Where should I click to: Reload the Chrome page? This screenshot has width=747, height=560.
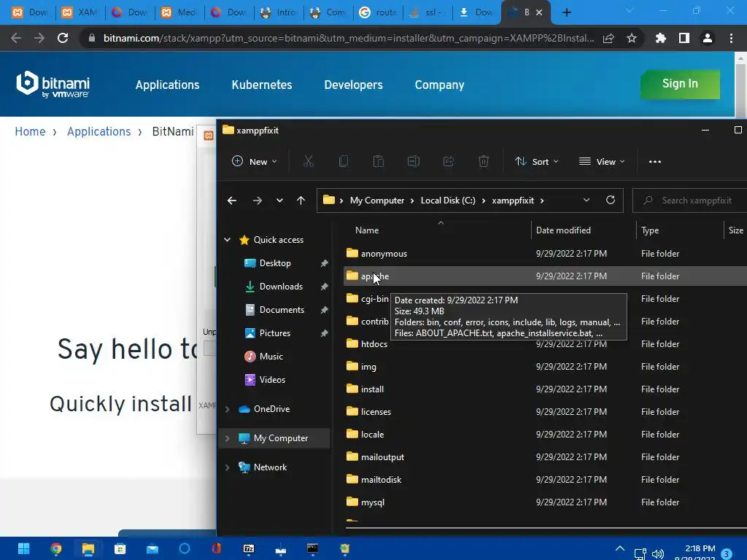point(63,38)
